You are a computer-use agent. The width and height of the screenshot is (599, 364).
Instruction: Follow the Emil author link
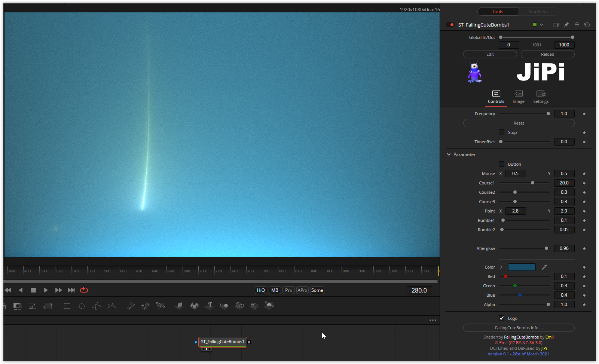click(x=549, y=337)
